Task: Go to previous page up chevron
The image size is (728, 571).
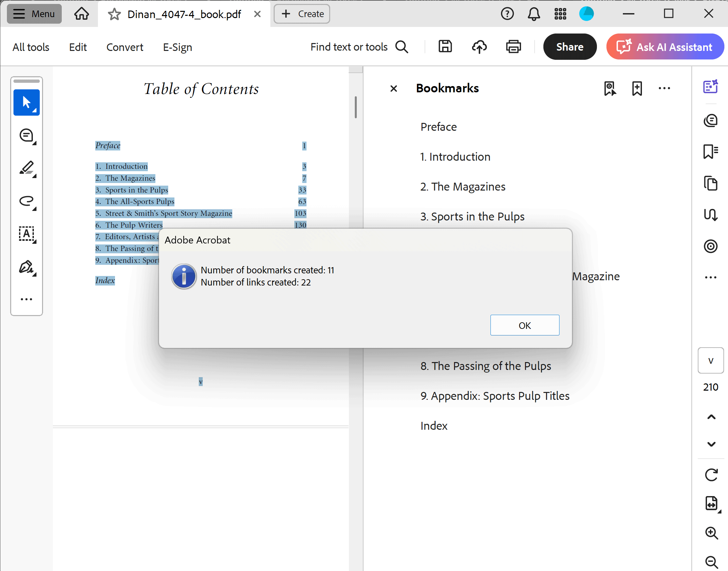Action: [x=711, y=417]
